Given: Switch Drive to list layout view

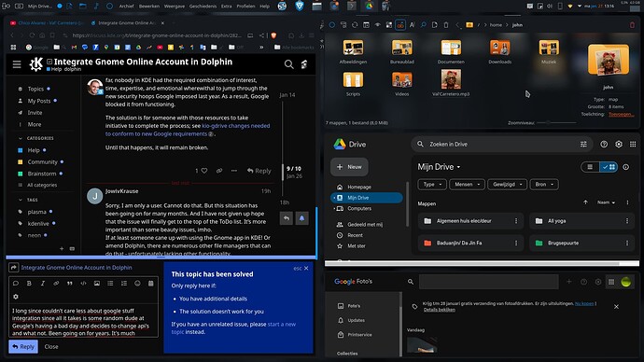Looking at the screenshot, I should [590, 167].
